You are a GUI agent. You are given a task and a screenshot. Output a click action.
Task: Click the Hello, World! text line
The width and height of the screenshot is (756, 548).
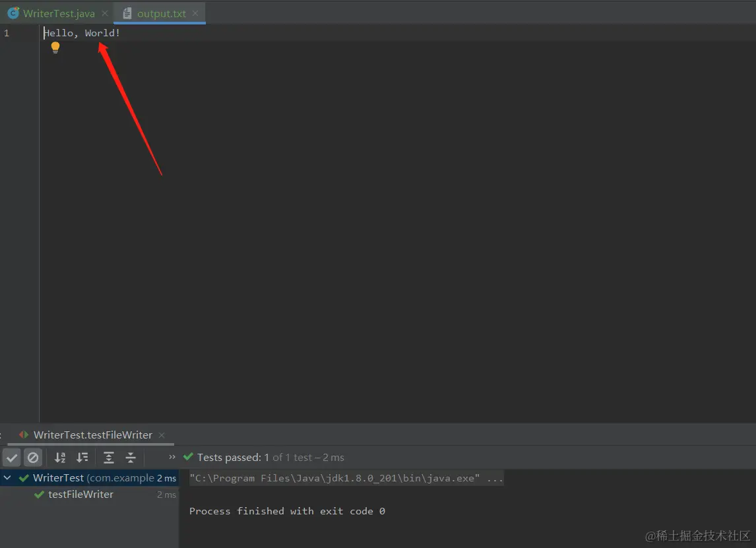[82, 33]
